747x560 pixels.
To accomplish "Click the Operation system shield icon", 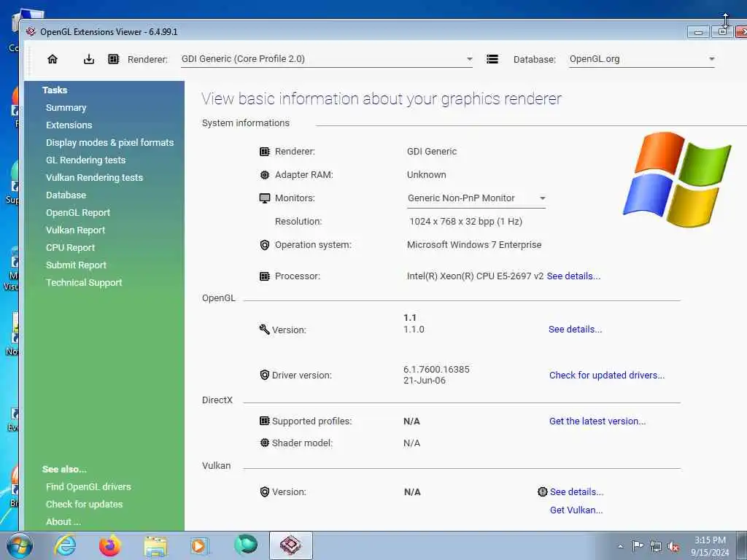I will click(264, 245).
